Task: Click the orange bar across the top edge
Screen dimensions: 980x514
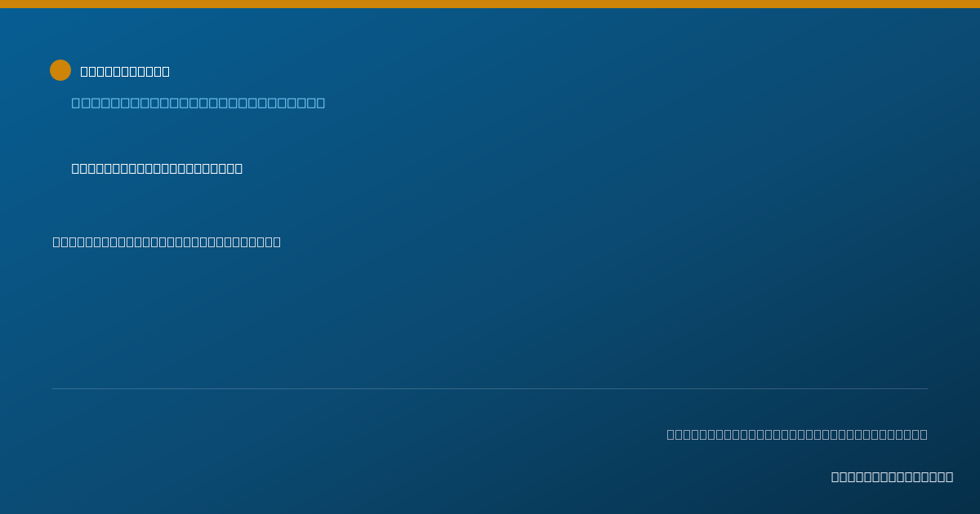Action: coord(490,4)
